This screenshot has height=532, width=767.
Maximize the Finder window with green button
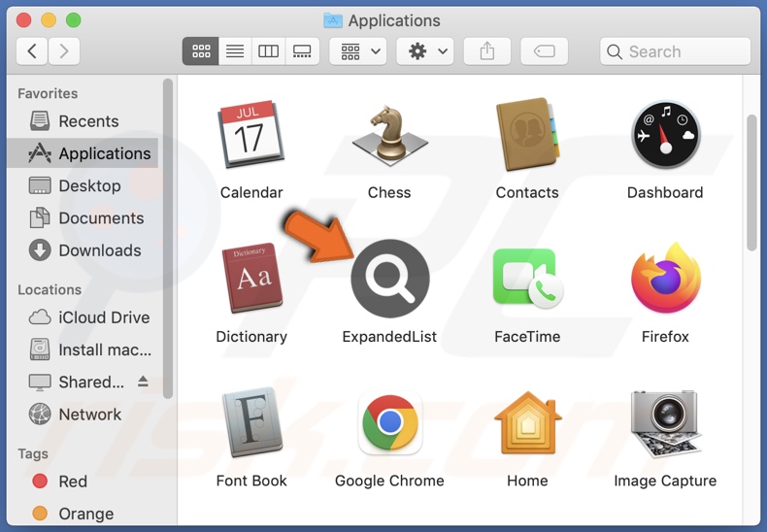pos(74,20)
